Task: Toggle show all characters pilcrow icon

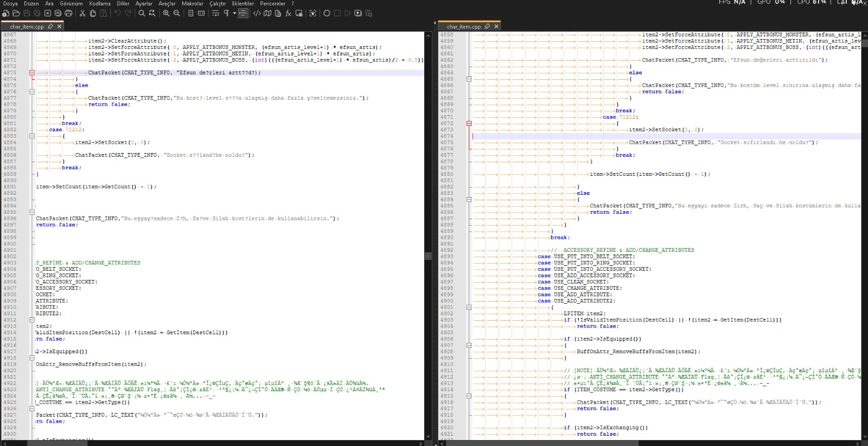Action: (x=226, y=13)
